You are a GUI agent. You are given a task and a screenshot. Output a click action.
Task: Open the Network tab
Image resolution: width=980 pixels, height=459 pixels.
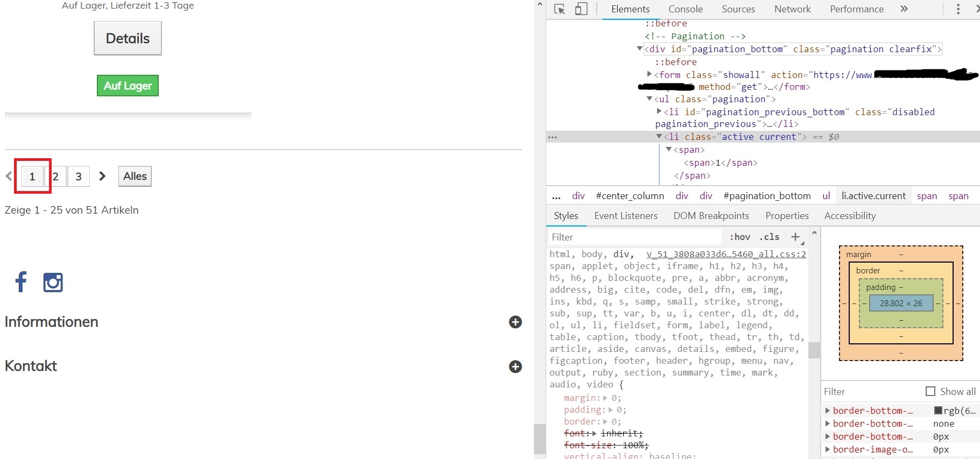pyautogui.click(x=792, y=9)
